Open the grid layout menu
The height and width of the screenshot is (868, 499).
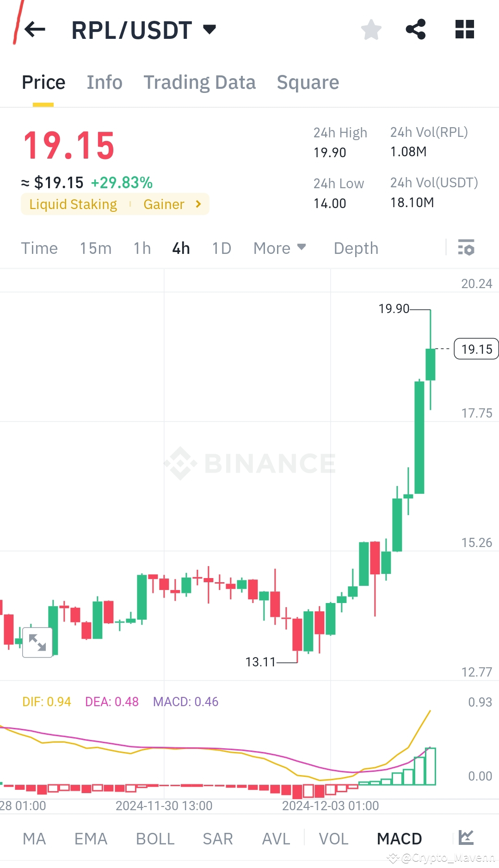tap(464, 30)
